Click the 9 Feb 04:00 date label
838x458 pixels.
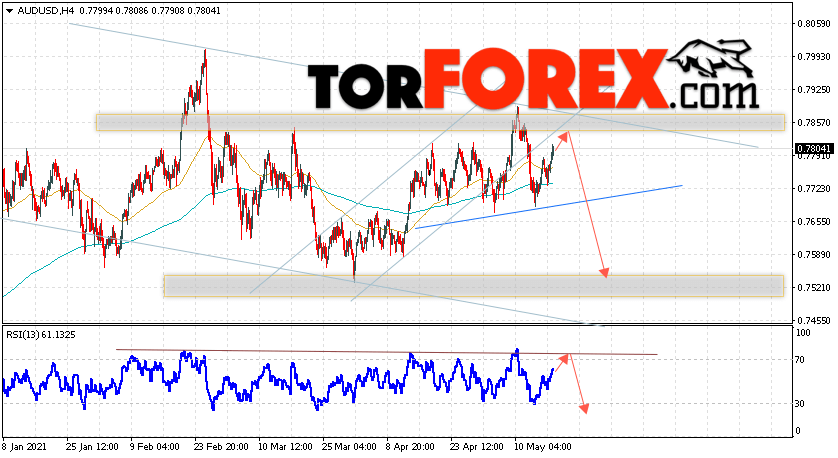[154, 447]
